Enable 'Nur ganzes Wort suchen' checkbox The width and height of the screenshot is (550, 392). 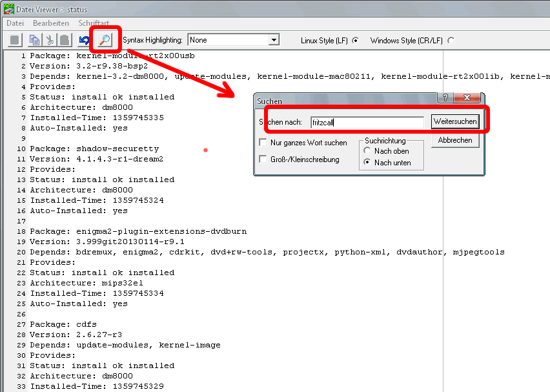tap(263, 143)
